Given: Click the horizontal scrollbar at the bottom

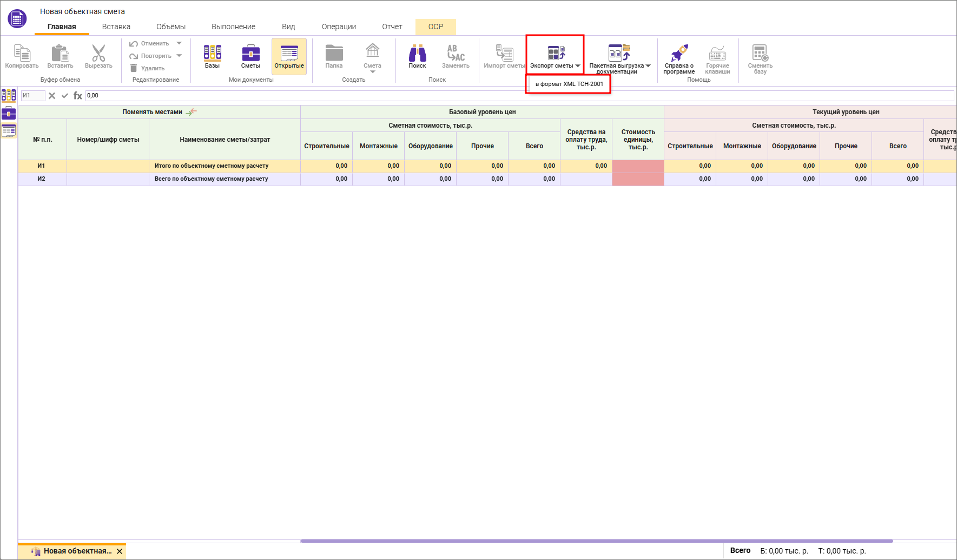Looking at the screenshot, I should pos(596,541).
